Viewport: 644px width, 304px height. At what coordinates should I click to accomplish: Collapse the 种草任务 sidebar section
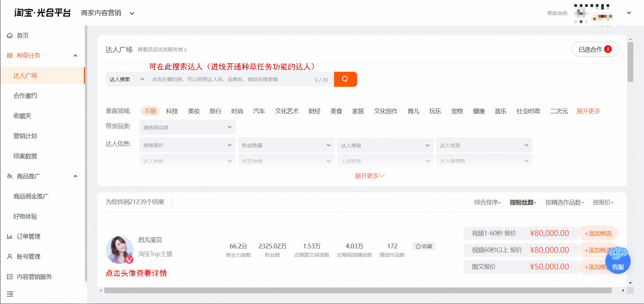tap(75, 56)
